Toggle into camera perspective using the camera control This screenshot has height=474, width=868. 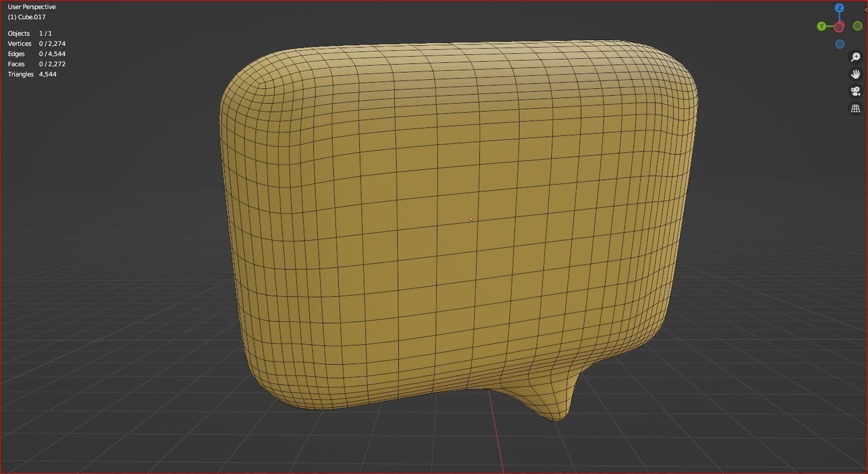[856, 91]
